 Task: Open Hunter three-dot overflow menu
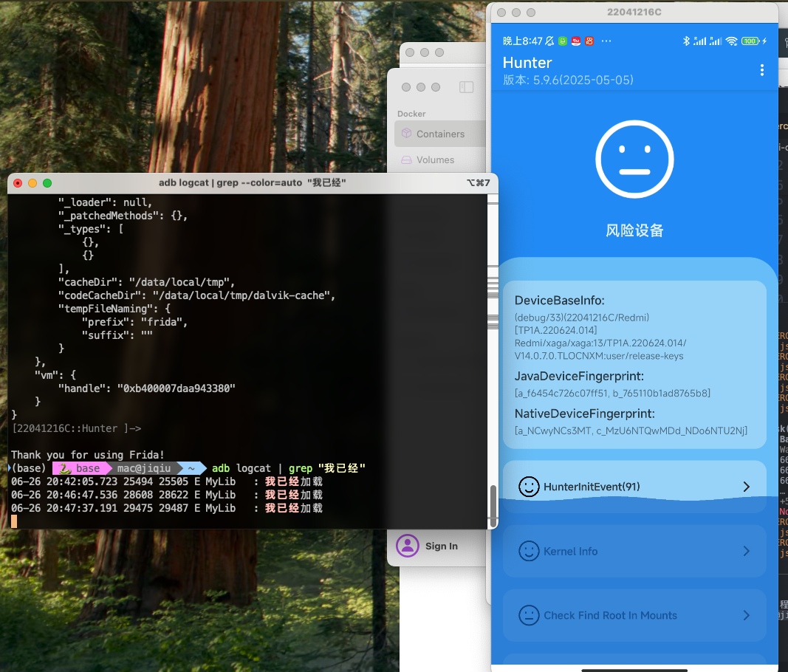point(762,70)
